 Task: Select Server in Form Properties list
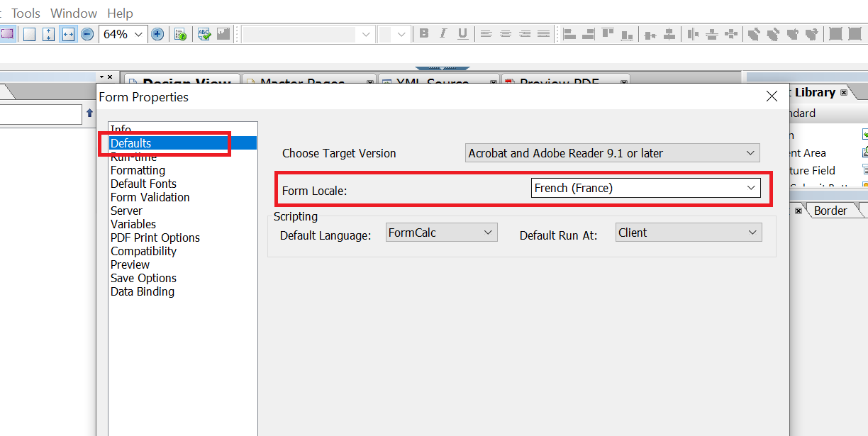pyautogui.click(x=126, y=211)
